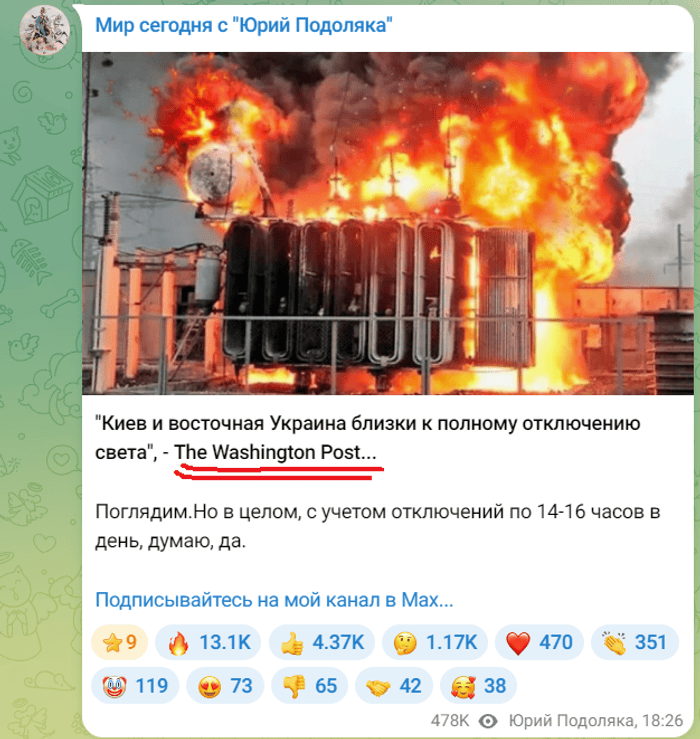Click the eye views counter icon
The image size is (700, 739).
tap(488, 721)
